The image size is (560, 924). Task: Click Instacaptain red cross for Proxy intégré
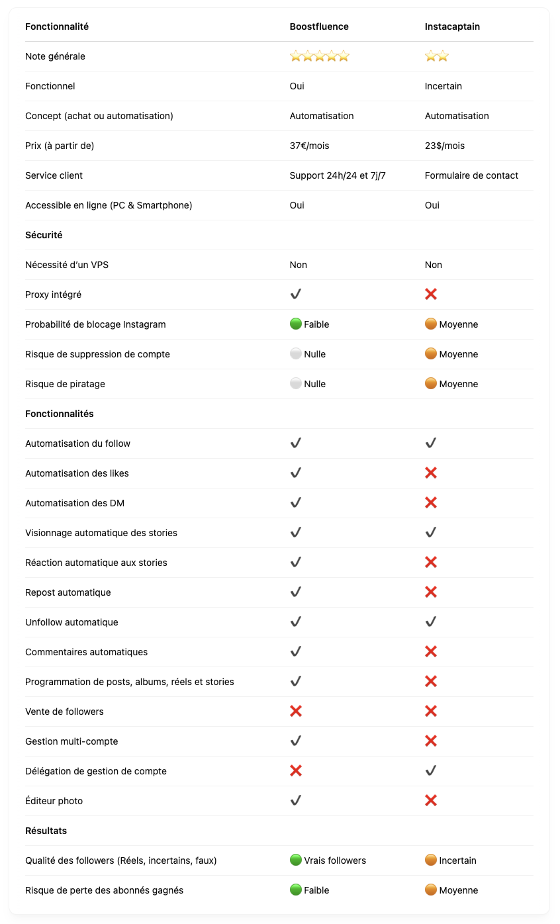pyautogui.click(x=431, y=295)
